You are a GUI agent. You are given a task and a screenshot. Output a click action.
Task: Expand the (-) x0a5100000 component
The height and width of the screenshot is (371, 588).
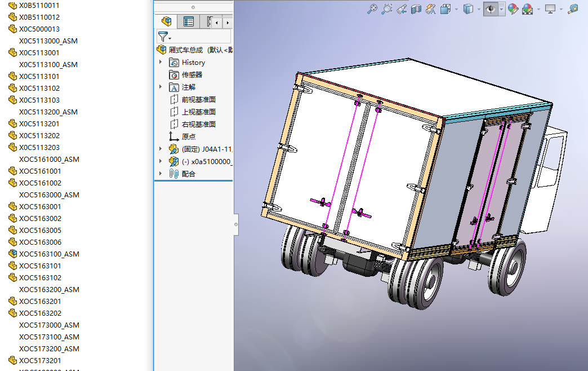click(x=161, y=161)
